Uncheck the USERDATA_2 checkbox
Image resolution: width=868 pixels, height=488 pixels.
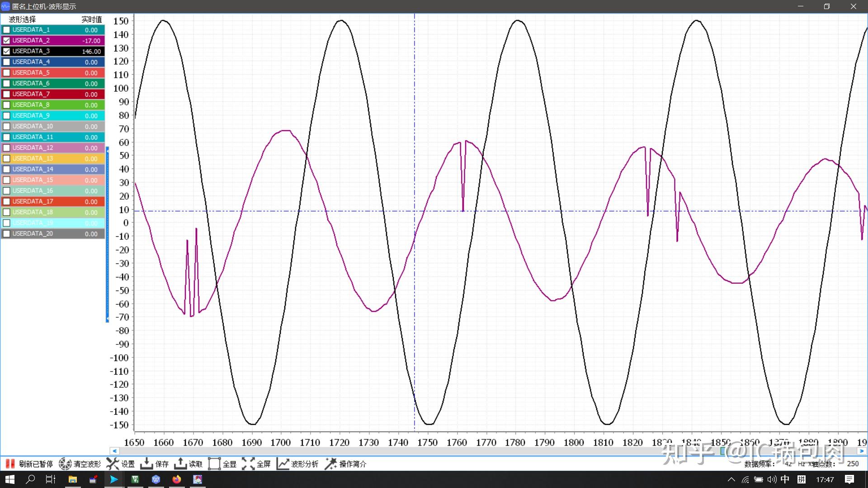point(7,41)
